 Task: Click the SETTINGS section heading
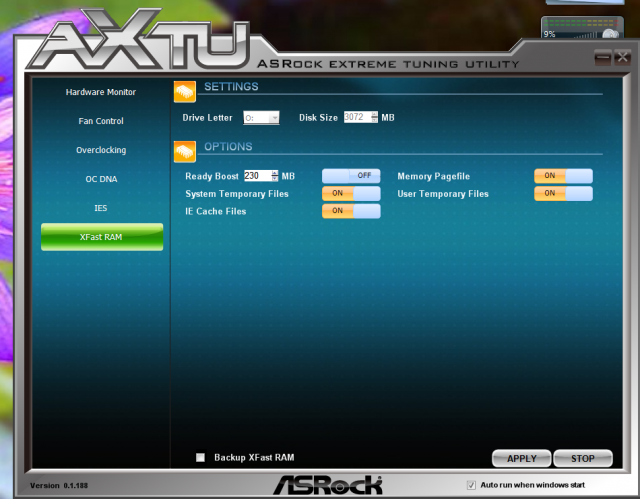point(231,86)
